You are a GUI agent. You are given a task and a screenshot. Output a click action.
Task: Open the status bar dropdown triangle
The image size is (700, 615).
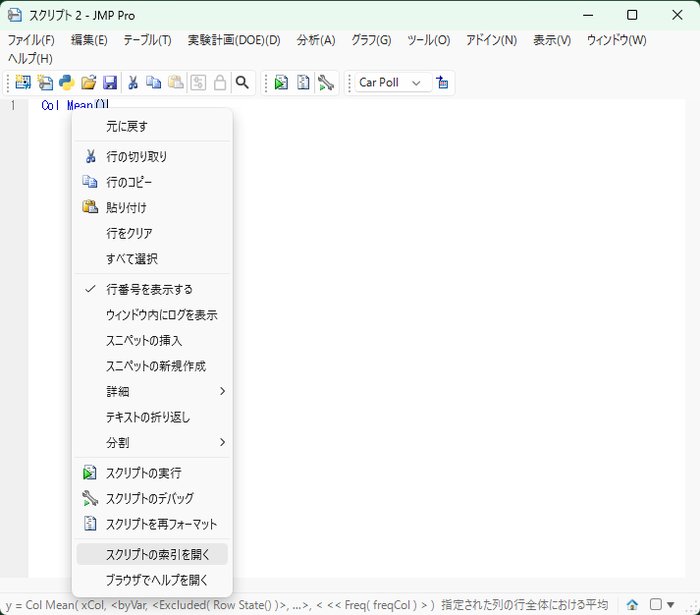click(671, 605)
